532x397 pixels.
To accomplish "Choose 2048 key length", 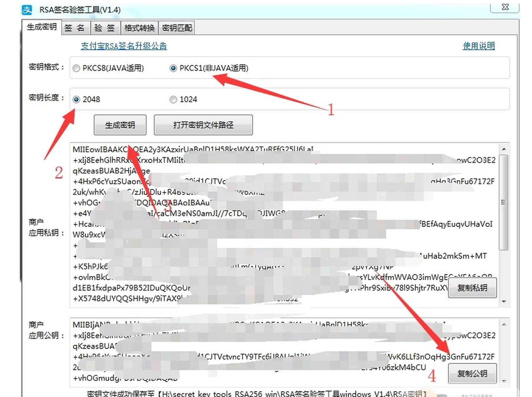I will click(76, 100).
